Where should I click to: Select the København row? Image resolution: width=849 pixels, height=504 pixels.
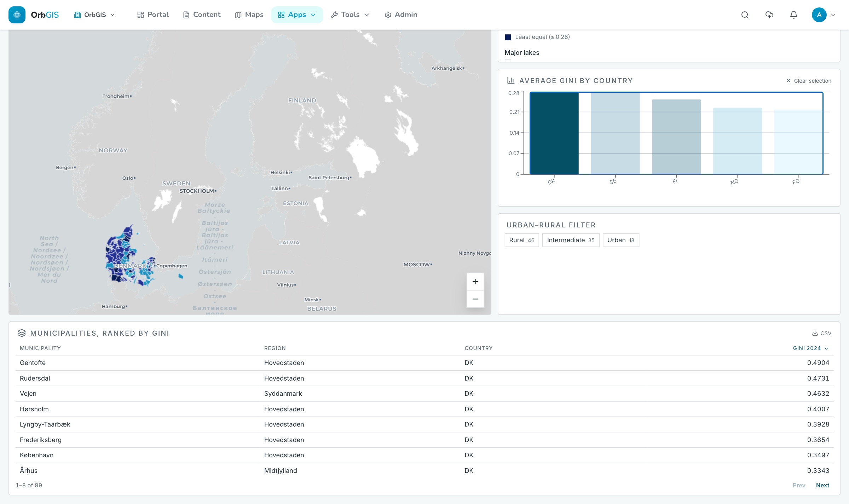tap(424, 455)
